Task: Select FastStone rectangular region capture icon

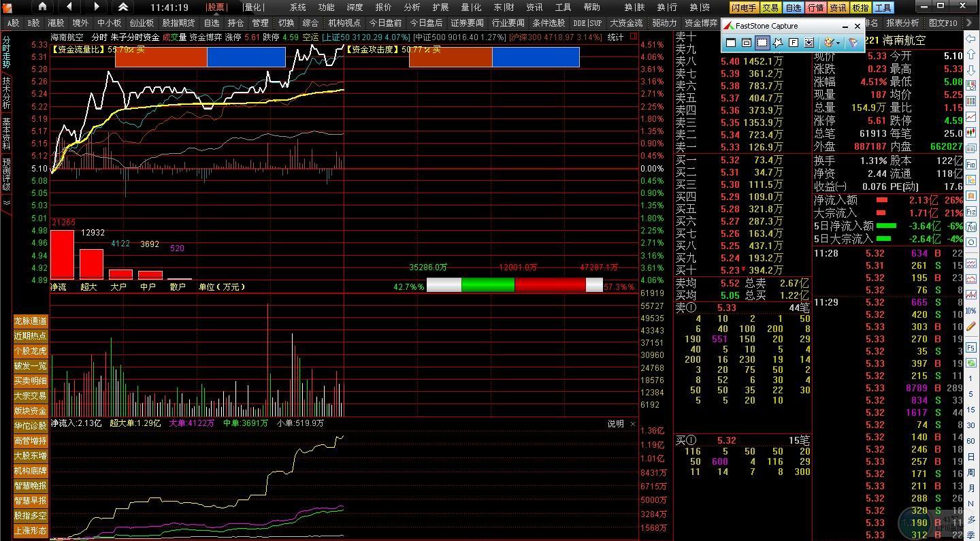Action: click(x=762, y=42)
